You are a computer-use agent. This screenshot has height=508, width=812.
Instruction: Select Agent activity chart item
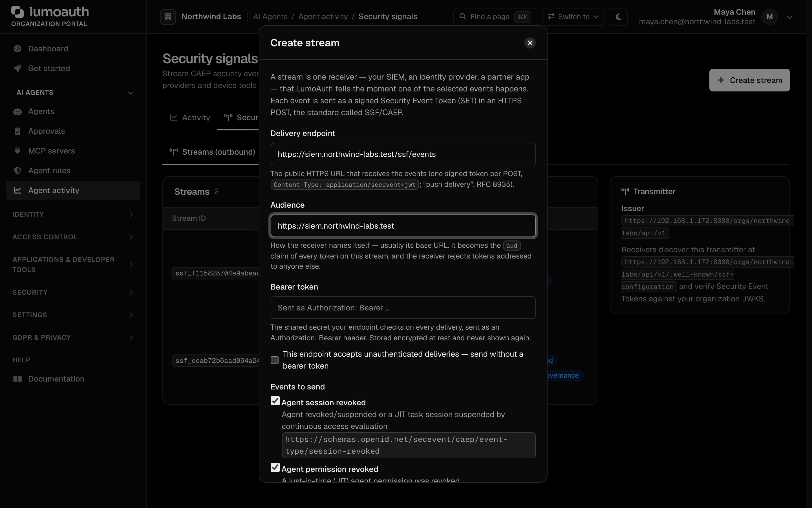coord(73,190)
